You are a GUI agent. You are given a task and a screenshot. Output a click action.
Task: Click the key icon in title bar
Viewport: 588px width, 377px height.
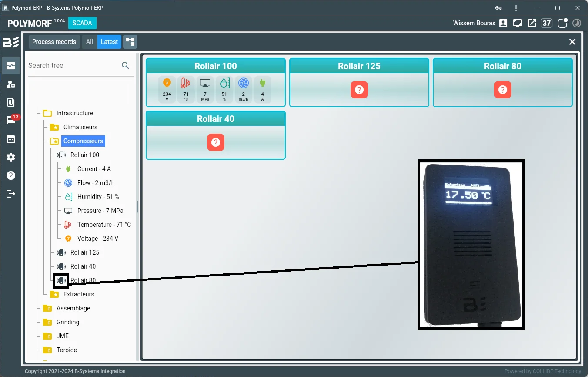pos(499,8)
